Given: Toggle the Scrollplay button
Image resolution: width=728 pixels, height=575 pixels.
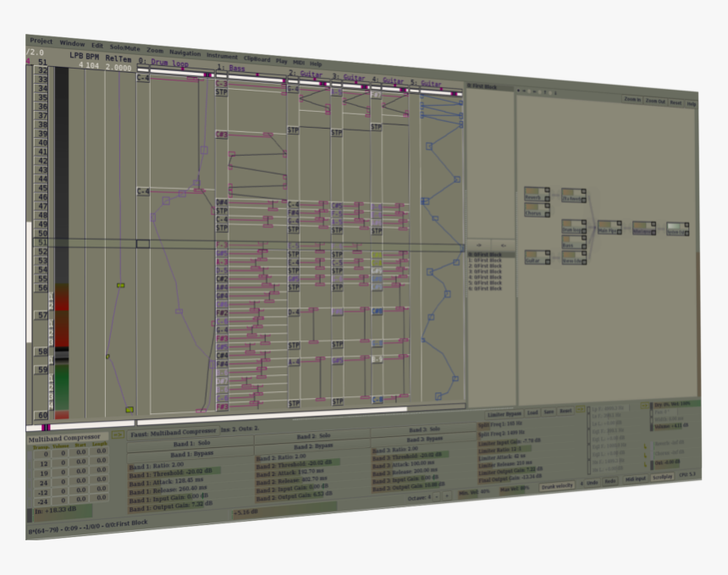Looking at the screenshot, I should (x=662, y=477).
